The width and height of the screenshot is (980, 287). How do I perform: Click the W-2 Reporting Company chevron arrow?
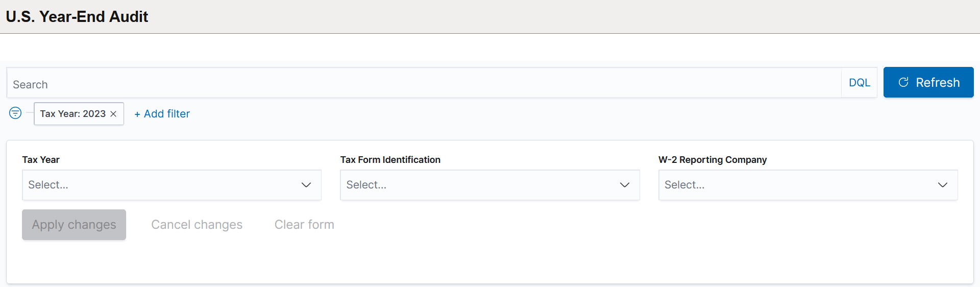pyautogui.click(x=942, y=185)
